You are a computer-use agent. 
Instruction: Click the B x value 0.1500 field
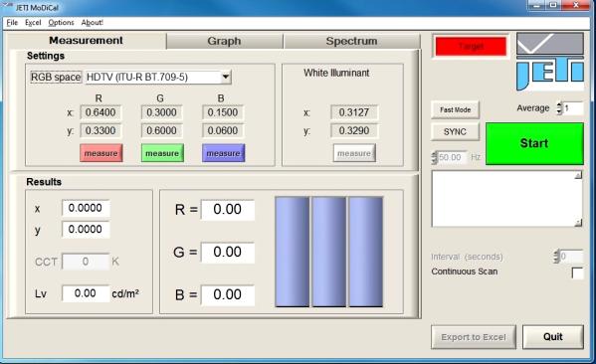coord(223,112)
